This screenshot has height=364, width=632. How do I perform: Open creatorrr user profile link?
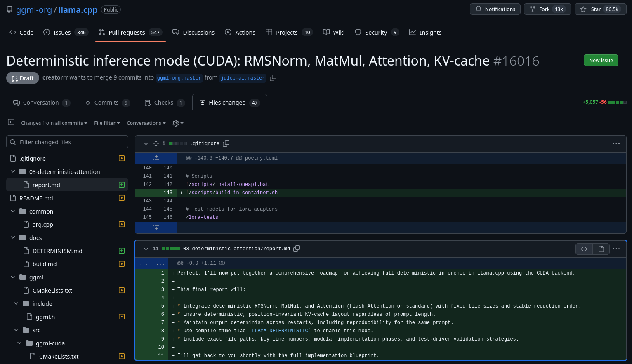[x=55, y=77]
